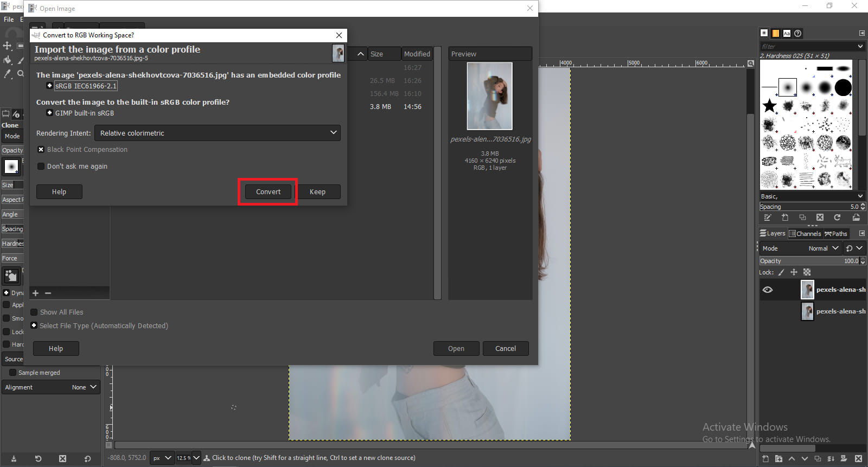Click the Create new layer group icon
This screenshot has width=868, height=467.
pyautogui.click(x=778, y=459)
